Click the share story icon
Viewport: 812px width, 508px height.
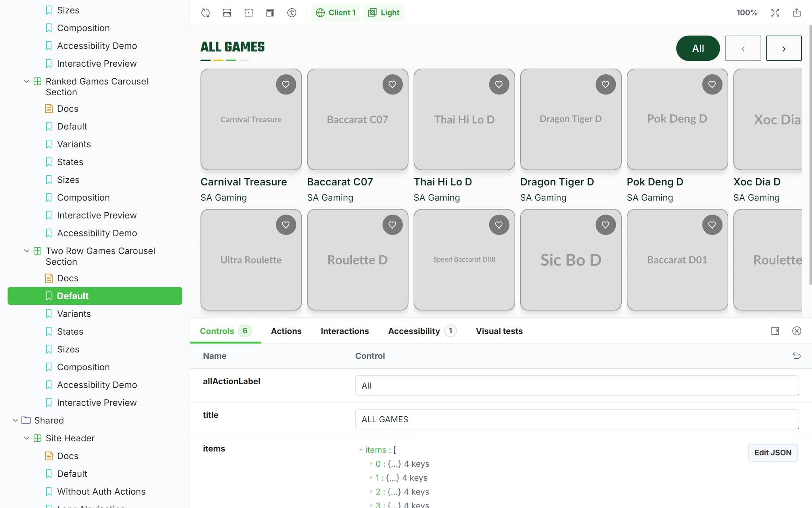(x=797, y=13)
